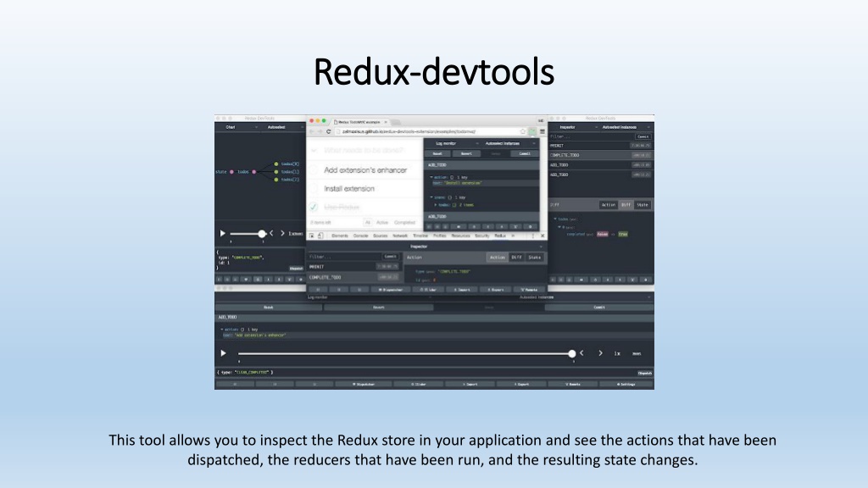Switch to the Network DevTools tab

click(x=400, y=236)
